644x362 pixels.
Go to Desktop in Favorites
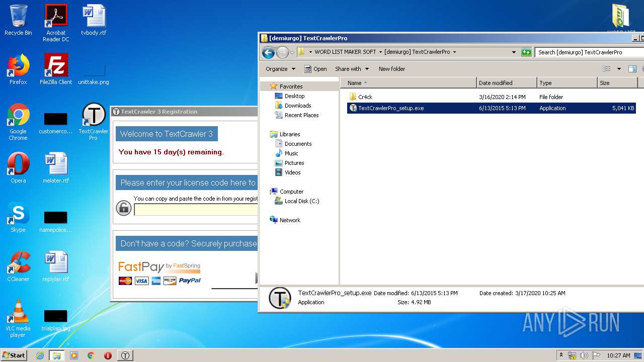(x=294, y=96)
